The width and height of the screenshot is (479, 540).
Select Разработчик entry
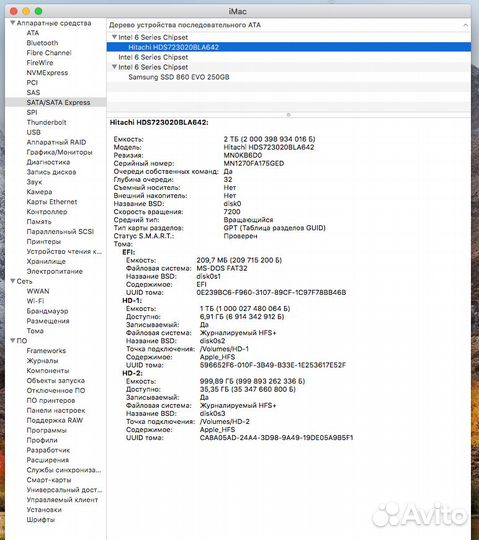[48, 450]
